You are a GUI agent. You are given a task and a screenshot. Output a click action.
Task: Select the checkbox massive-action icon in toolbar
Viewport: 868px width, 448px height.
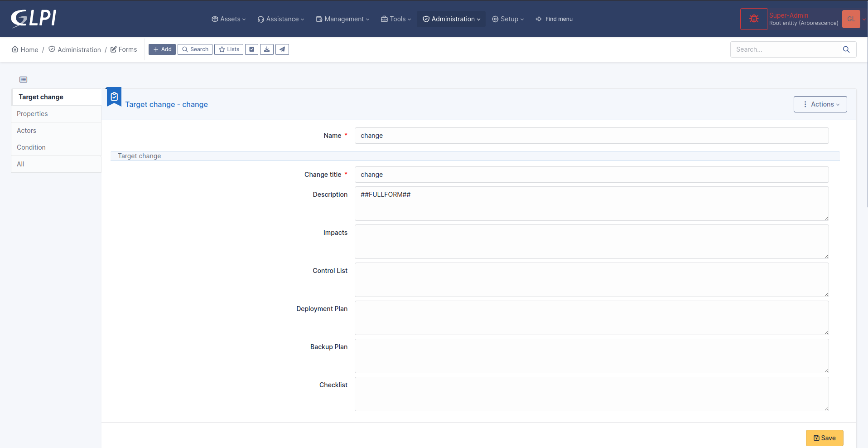(251, 49)
